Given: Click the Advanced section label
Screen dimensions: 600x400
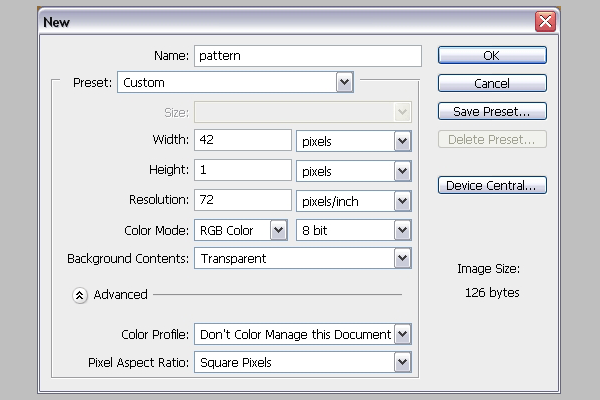Looking at the screenshot, I should (x=121, y=294).
